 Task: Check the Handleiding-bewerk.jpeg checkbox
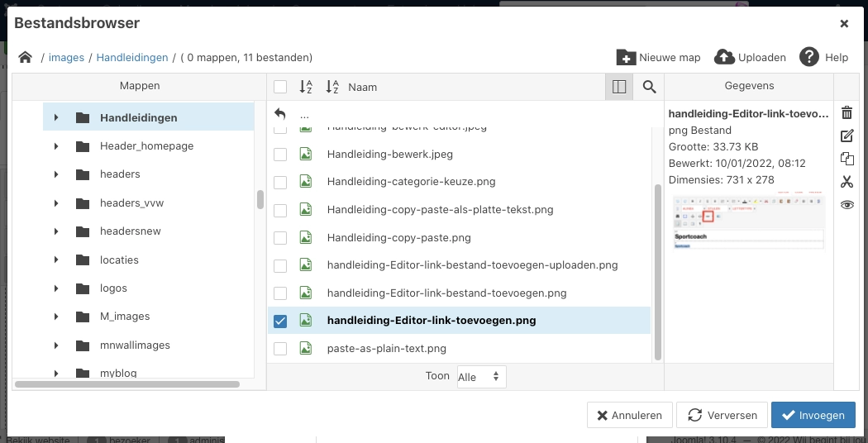tap(280, 154)
